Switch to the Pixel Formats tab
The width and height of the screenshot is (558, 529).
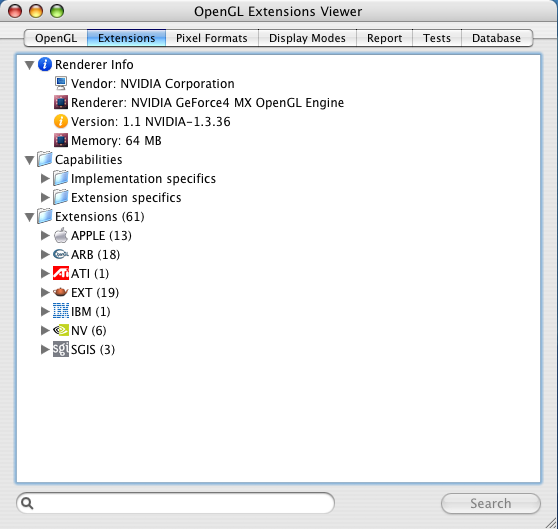[212, 38]
